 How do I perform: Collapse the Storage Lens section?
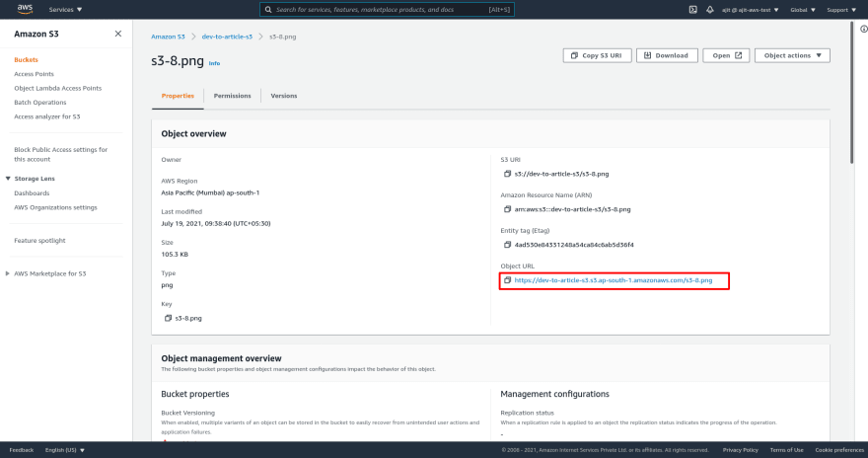tap(8, 179)
